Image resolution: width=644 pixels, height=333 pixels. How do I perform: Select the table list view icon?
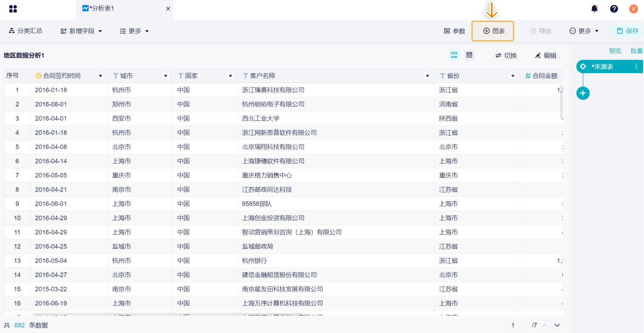(x=454, y=55)
